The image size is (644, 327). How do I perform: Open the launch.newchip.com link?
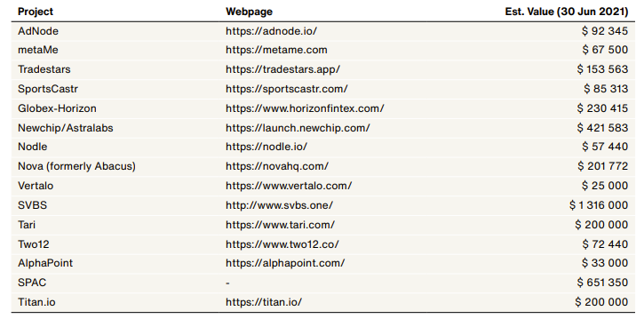pyautogui.click(x=298, y=128)
